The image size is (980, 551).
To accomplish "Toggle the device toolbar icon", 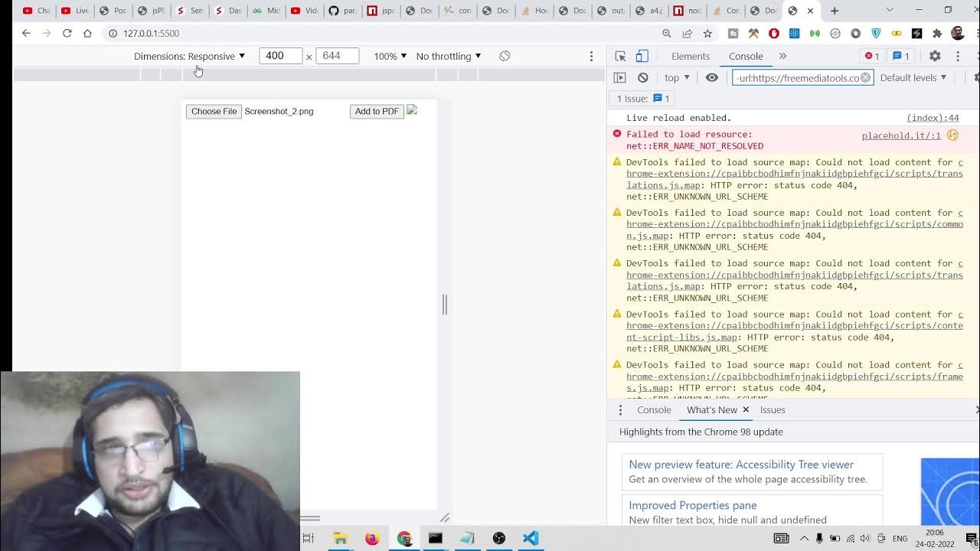I will click(642, 56).
